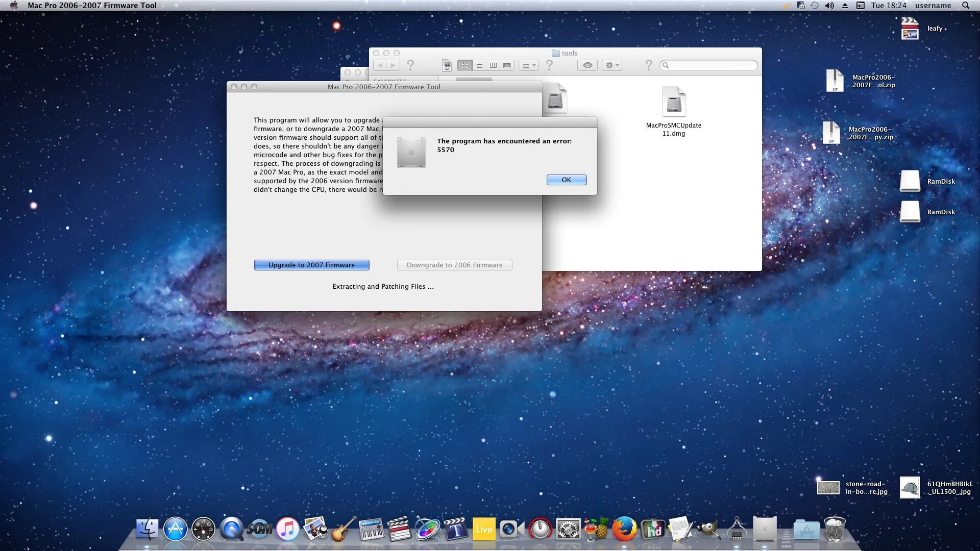Launch GIMP from the Dock

[708, 529]
